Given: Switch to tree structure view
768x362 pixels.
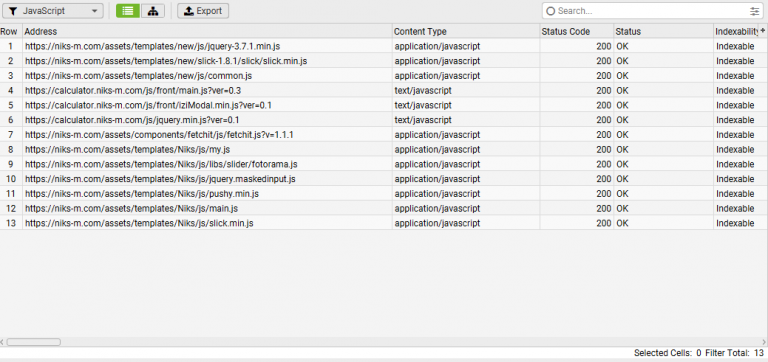Looking at the screenshot, I should click(153, 11).
